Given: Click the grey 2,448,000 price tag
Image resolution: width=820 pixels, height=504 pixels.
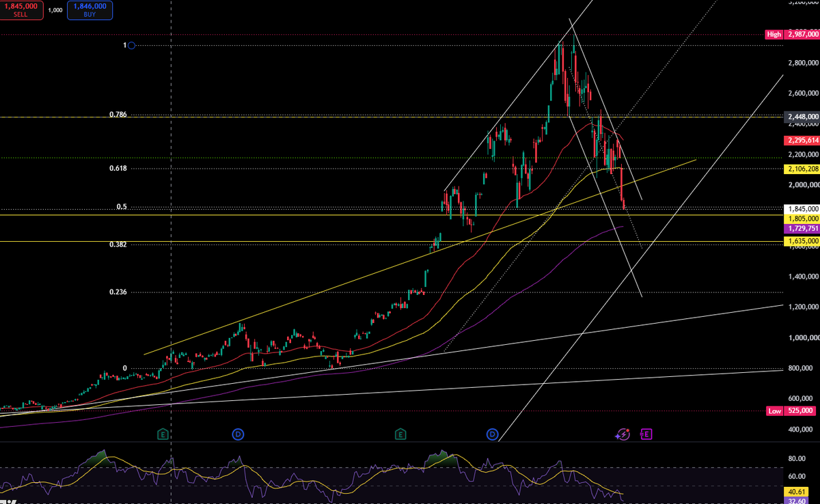Looking at the screenshot, I should (x=802, y=116).
